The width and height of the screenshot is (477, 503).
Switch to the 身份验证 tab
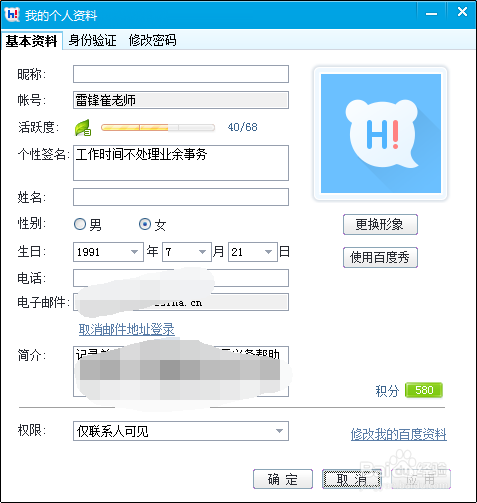coord(92,41)
